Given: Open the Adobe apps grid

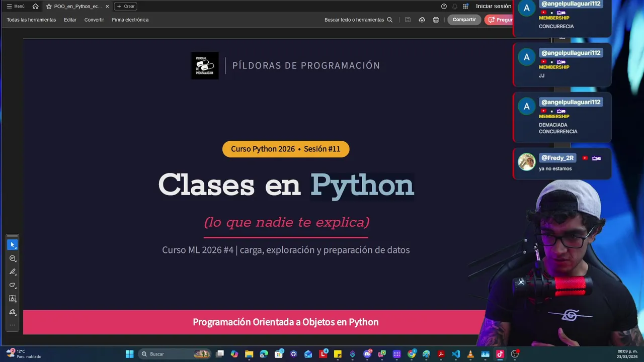Looking at the screenshot, I should pos(466,7).
